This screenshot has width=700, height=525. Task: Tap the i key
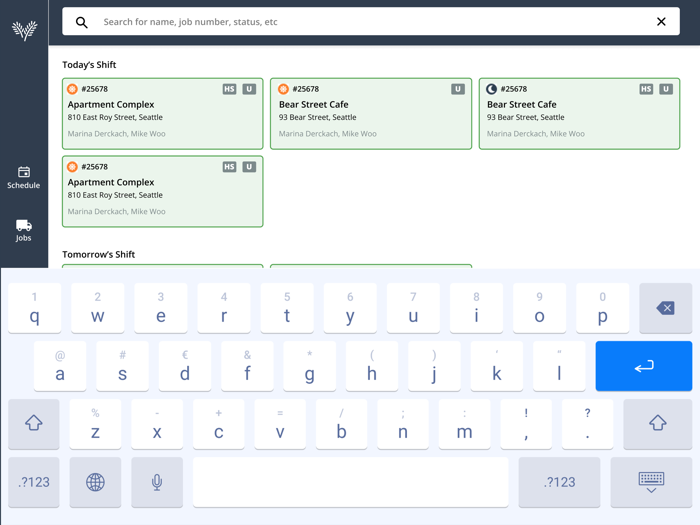click(x=476, y=308)
